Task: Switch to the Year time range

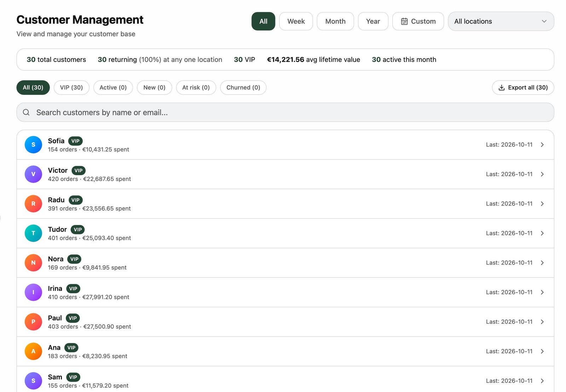Action: point(373,21)
